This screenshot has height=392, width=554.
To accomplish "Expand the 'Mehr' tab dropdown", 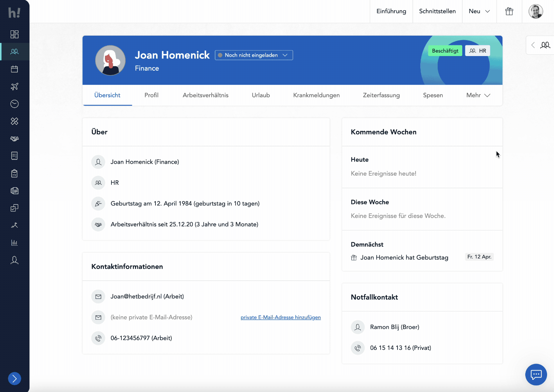I will click(478, 95).
